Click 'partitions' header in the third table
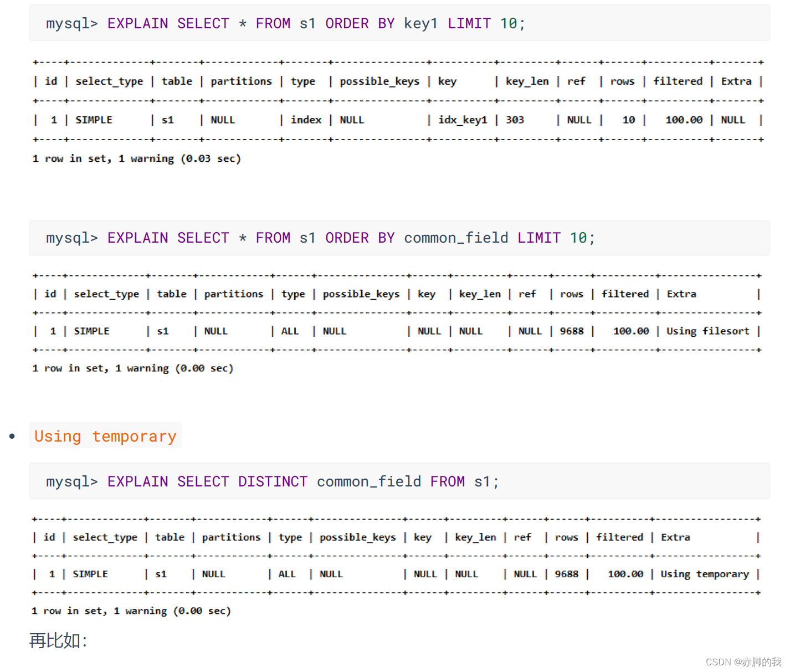The image size is (790, 672). pos(231,537)
